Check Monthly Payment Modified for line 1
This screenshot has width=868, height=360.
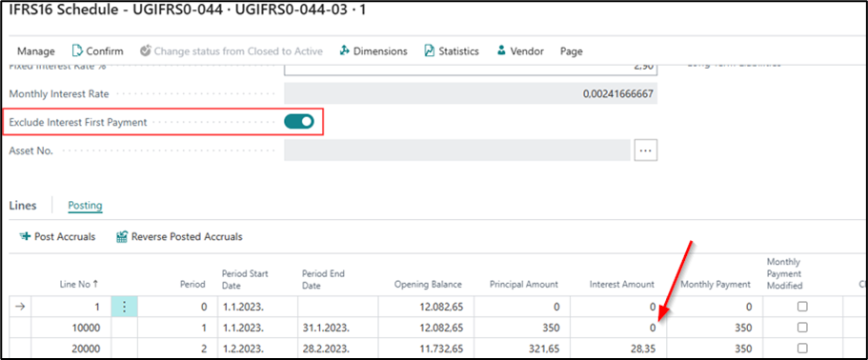point(802,307)
